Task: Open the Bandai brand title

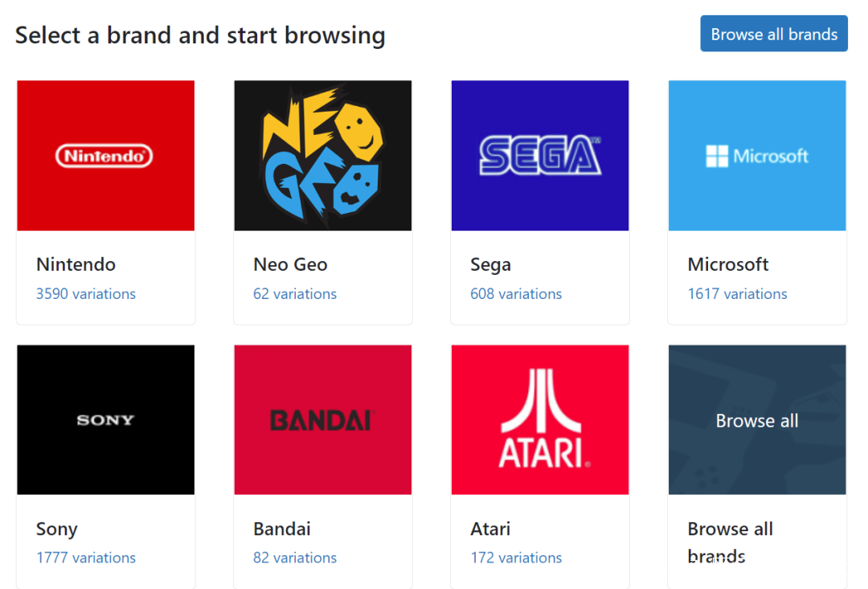Action: pyautogui.click(x=282, y=530)
